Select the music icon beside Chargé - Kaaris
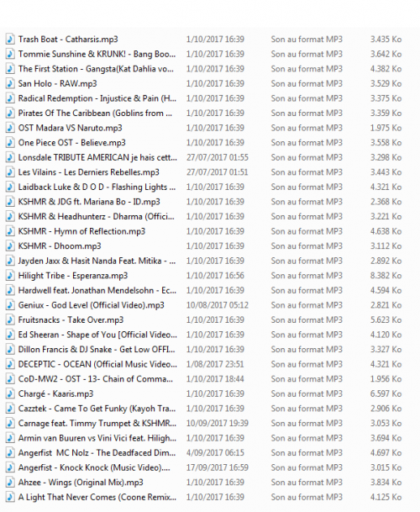The height and width of the screenshot is (512, 420). click(10, 393)
